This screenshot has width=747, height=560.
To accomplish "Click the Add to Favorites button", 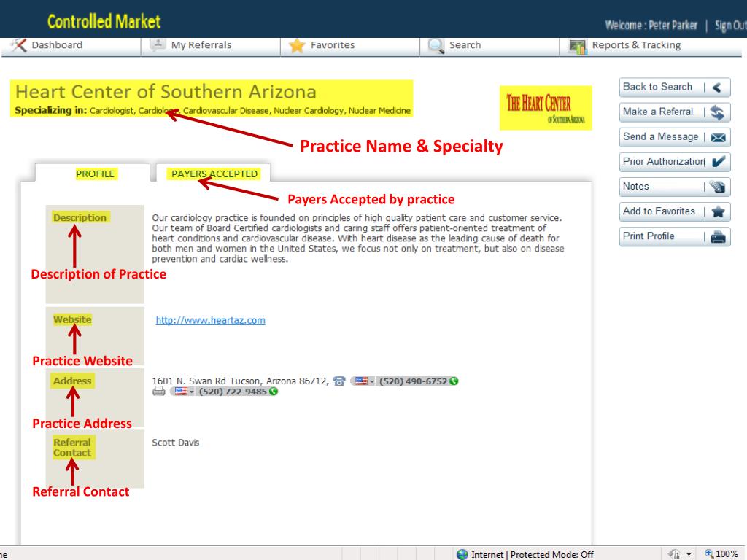I will coord(675,211).
